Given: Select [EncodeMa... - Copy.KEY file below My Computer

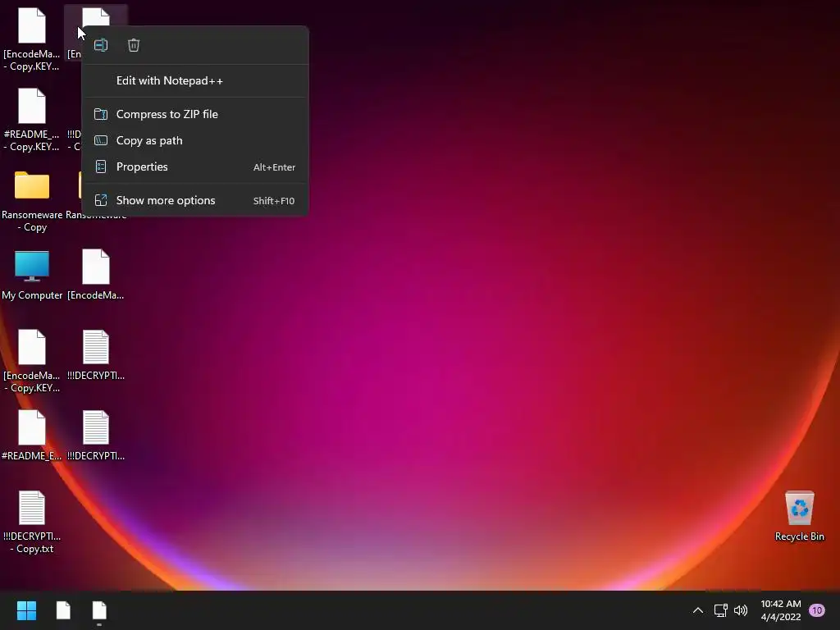Looking at the screenshot, I should click(x=32, y=362).
